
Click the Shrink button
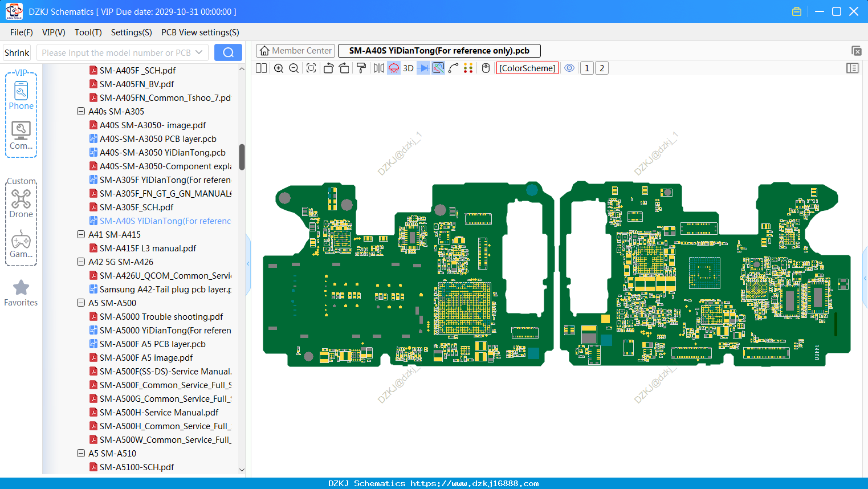pos(17,52)
